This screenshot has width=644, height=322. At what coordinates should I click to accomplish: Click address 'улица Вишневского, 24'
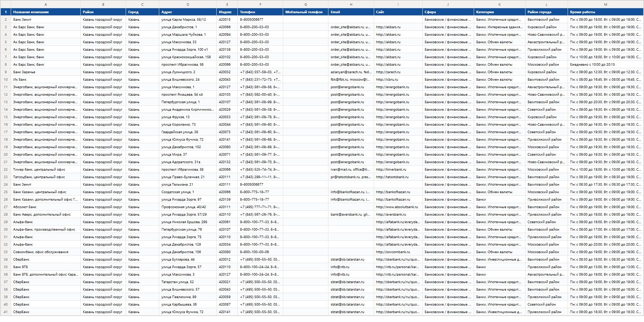tap(188, 80)
